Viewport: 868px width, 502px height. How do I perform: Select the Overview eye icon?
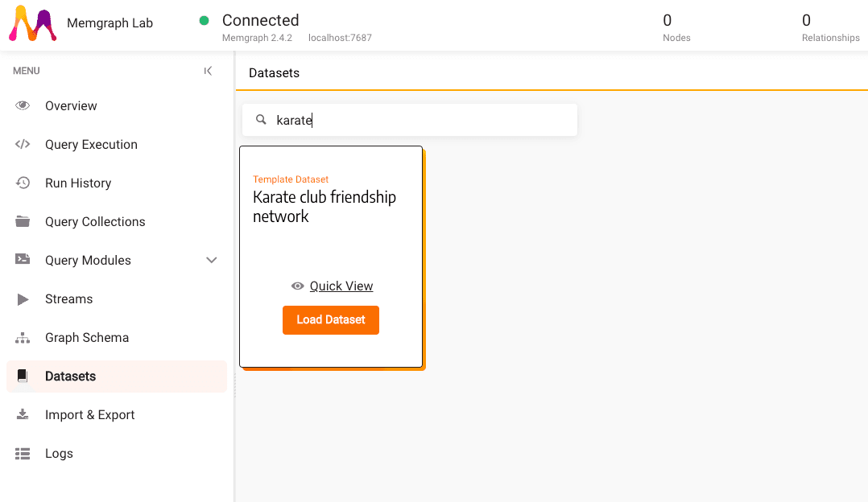click(23, 105)
